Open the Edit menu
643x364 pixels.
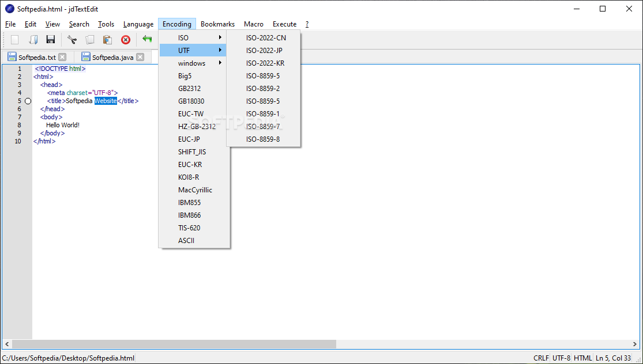(31, 24)
